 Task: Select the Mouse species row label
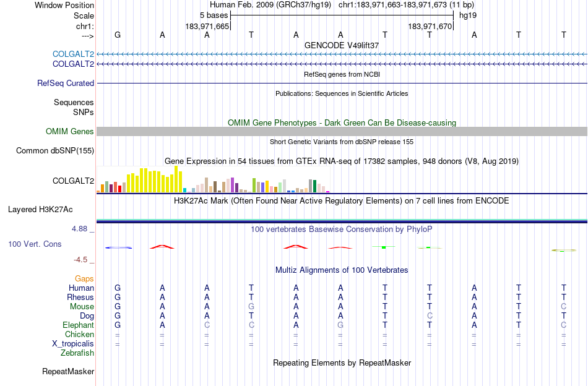pos(82,307)
